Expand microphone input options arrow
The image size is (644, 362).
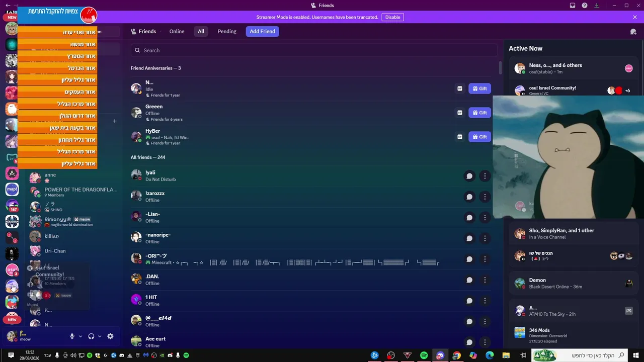click(80, 336)
